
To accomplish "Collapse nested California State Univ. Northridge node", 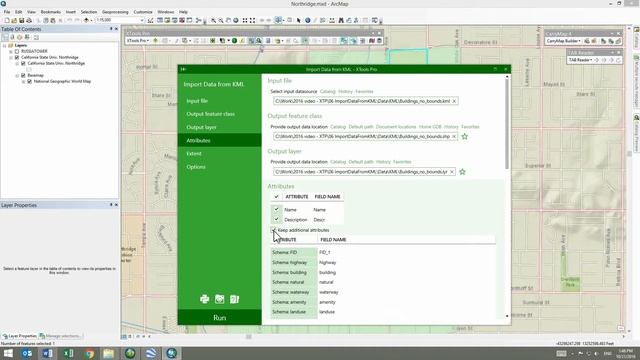I will (17, 64).
